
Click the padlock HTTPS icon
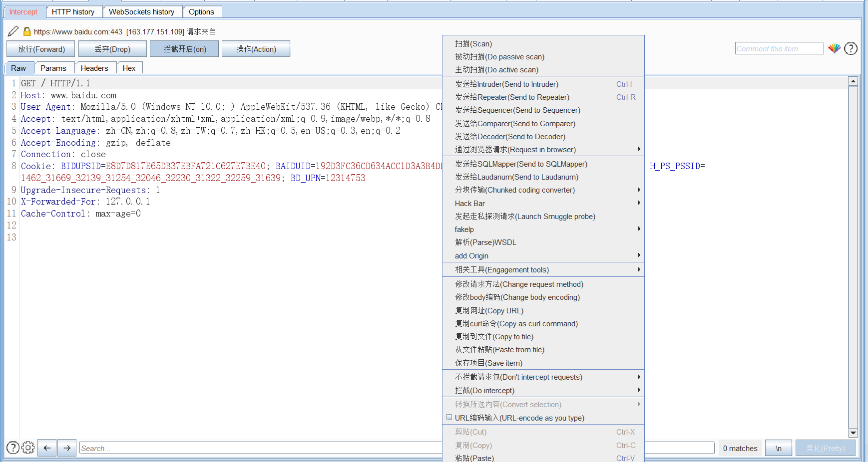point(27,31)
